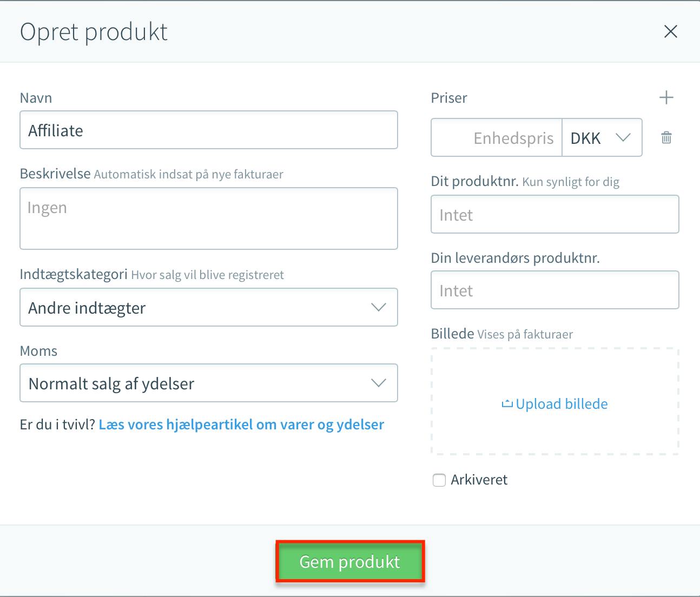Focus the Din leverandørs produktnr. field
The width and height of the screenshot is (700, 597).
[x=555, y=290]
